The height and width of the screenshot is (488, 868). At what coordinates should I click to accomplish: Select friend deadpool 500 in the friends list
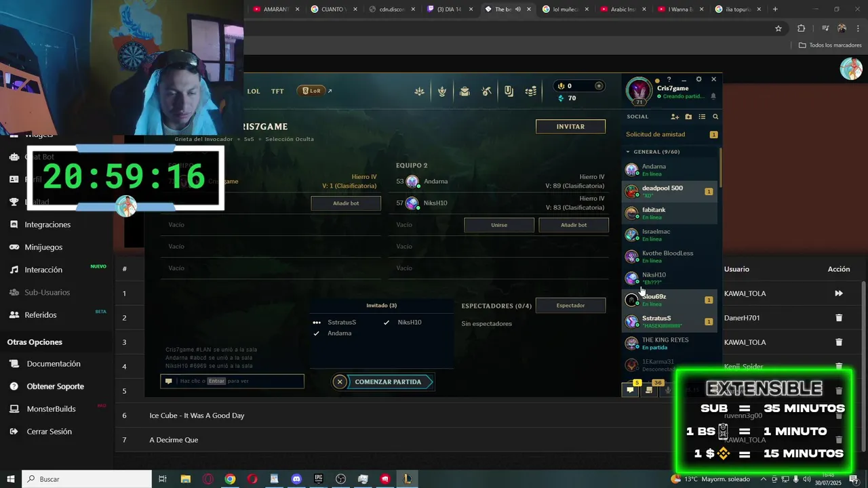click(669, 191)
